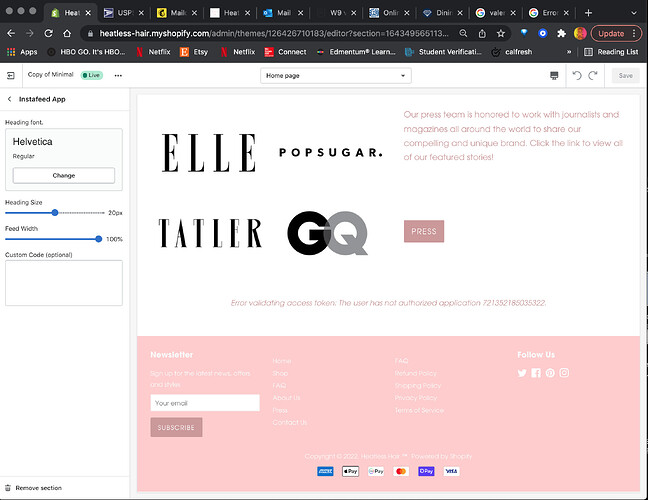Open Pinterest icon under Follow Us

550,373
